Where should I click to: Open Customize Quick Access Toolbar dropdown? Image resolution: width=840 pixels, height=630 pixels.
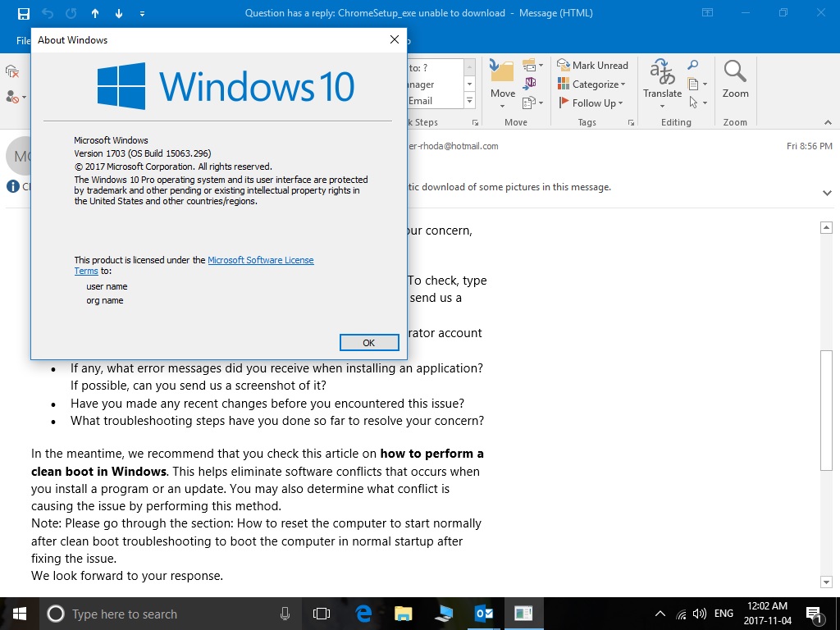pos(142,14)
